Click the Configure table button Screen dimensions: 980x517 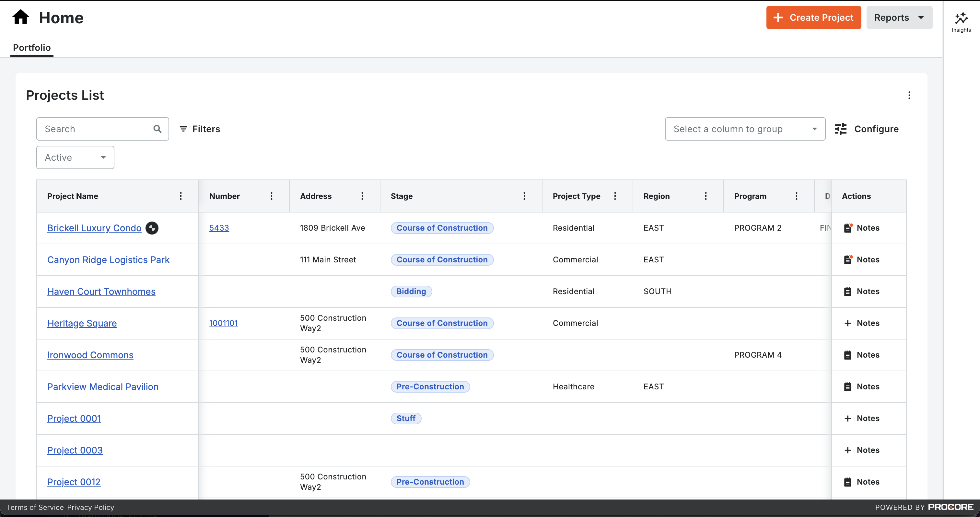866,129
